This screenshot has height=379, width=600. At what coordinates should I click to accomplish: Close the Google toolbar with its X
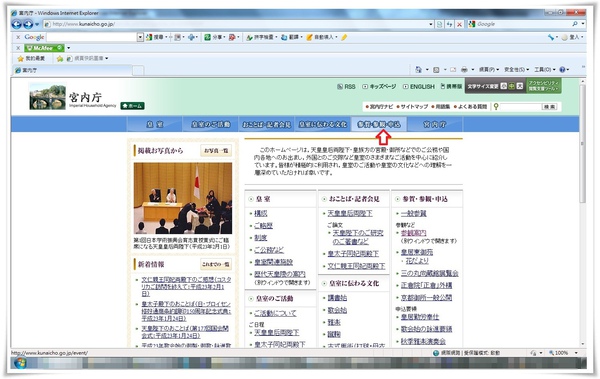point(18,38)
